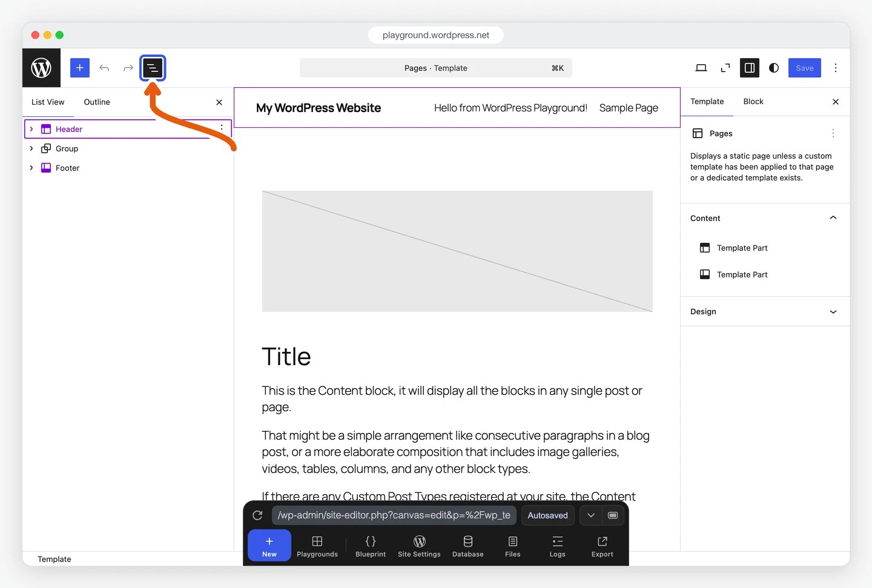
Task: Open the Pages · Template command palette
Action: pyautogui.click(x=436, y=68)
